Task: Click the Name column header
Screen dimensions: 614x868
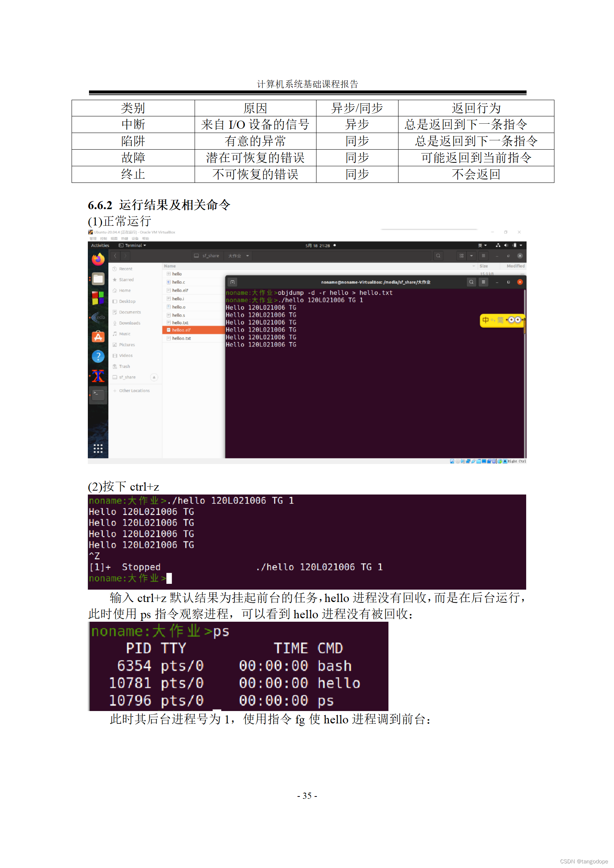Action: 170,266
